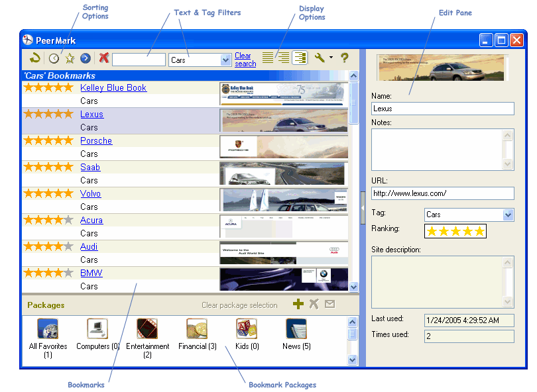Click the URL field with lexus.com

(442, 193)
